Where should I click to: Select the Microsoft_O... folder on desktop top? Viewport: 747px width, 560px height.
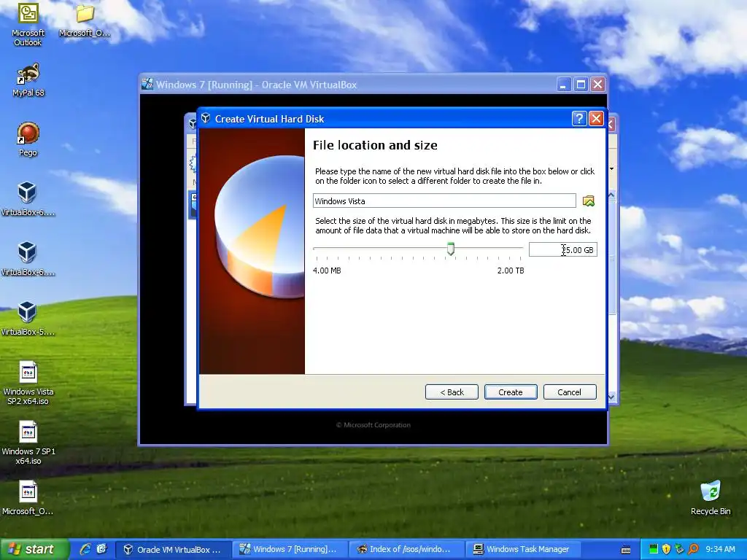click(x=85, y=21)
